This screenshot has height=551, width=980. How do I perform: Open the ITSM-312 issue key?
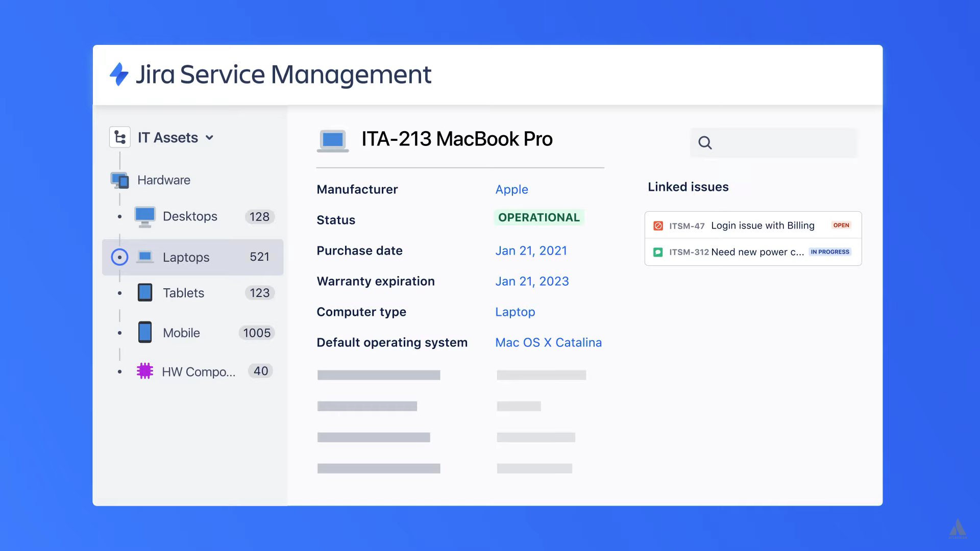(x=689, y=252)
